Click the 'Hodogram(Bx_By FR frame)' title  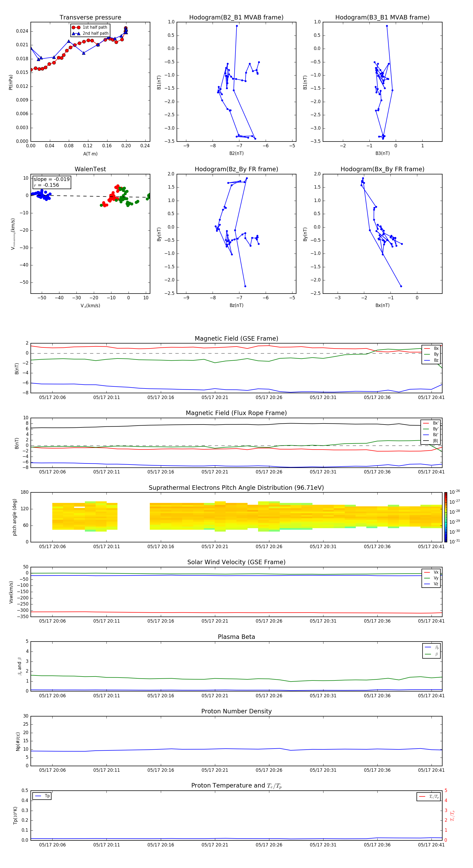point(382,169)
